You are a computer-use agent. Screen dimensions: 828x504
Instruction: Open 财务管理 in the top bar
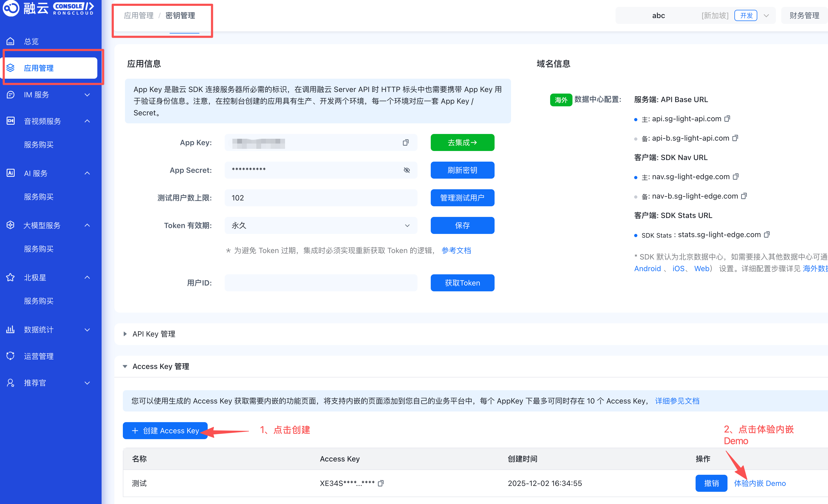click(804, 15)
